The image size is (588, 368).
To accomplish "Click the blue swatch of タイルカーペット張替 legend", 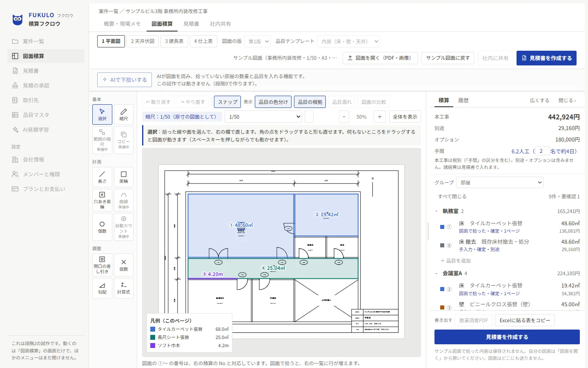I will (153, 329).
